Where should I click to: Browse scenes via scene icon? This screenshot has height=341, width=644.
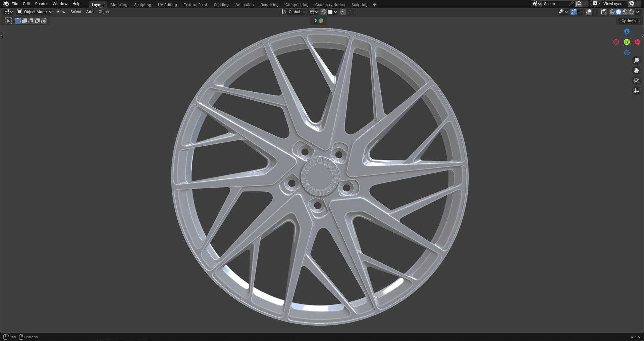click(x=536, y=4)
